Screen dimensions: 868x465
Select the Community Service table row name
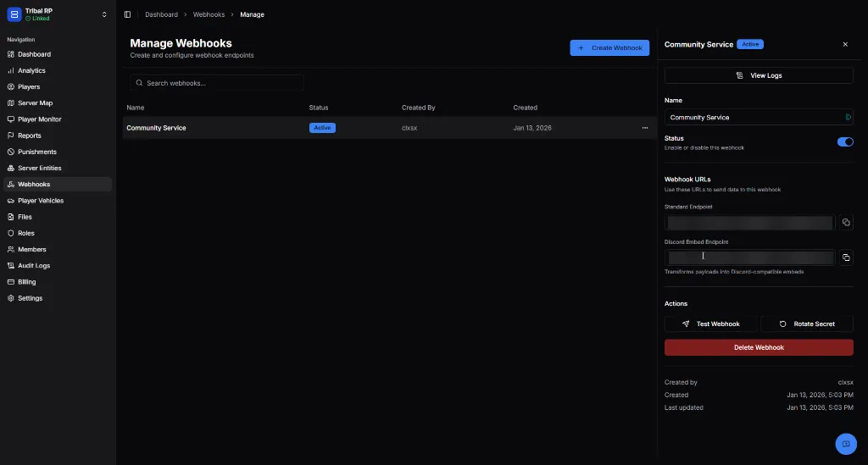click(x=156, y=128)
